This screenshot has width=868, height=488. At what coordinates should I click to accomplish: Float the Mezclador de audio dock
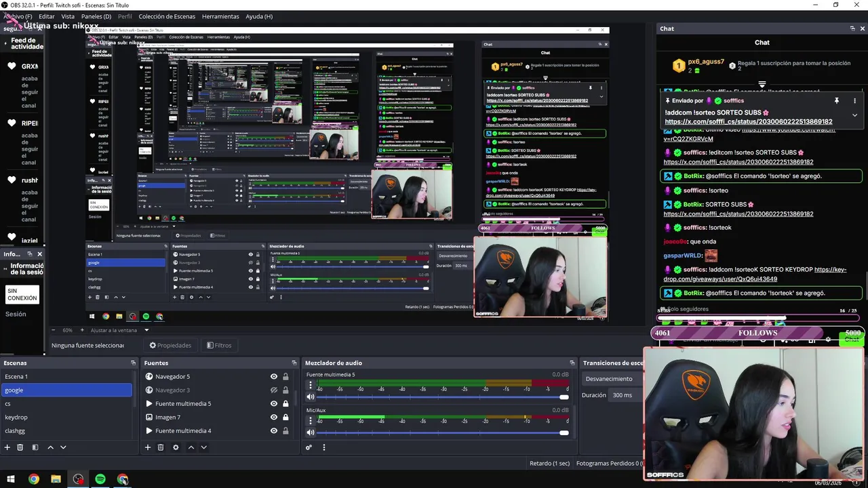[572, 363]
